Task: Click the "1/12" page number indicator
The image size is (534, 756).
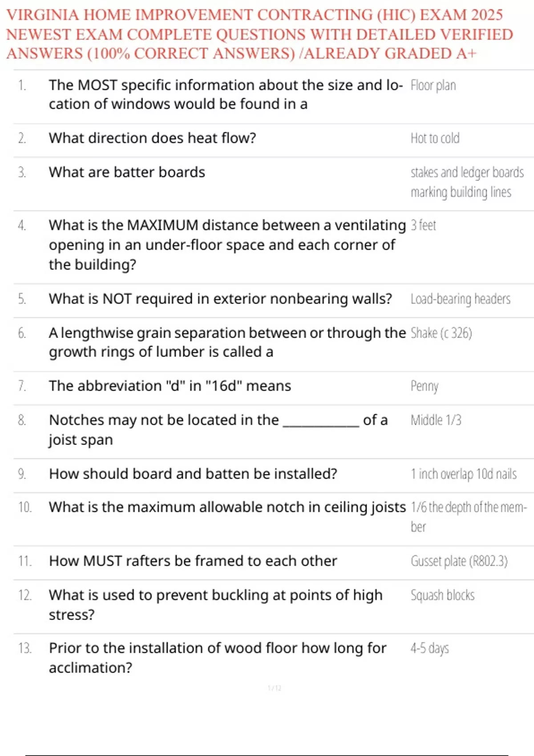Action: click(x=274, y=688)
